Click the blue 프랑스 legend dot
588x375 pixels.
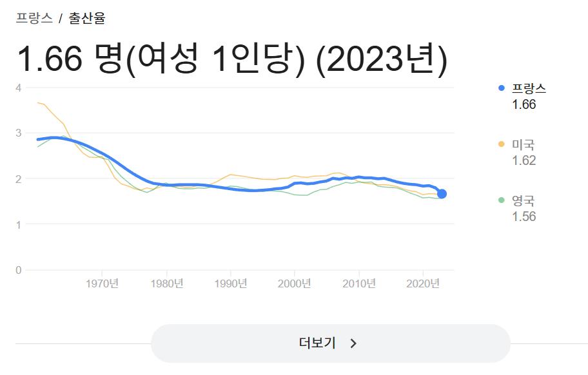pyautogui.click(x=501, y=88)
